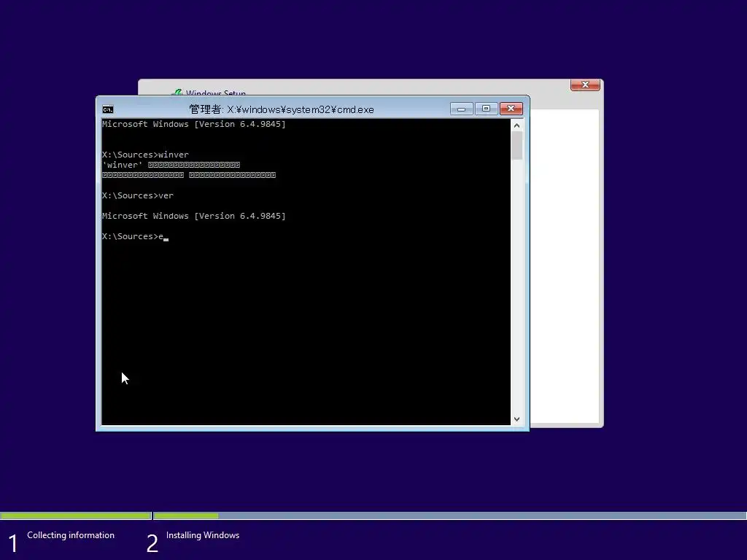The height and width of the screenshot is (560, 747).
Task: Minimize the command prompt window
Action: 461,109
